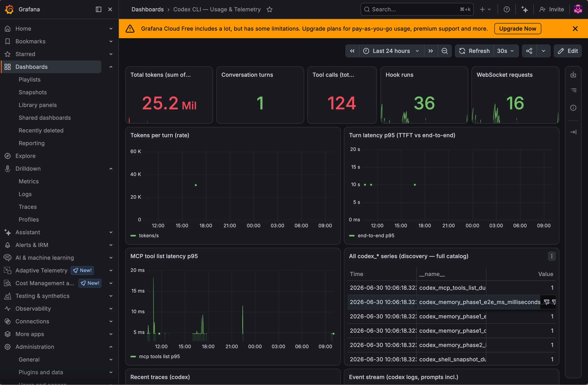Open Snapshots

coord(33,92)
